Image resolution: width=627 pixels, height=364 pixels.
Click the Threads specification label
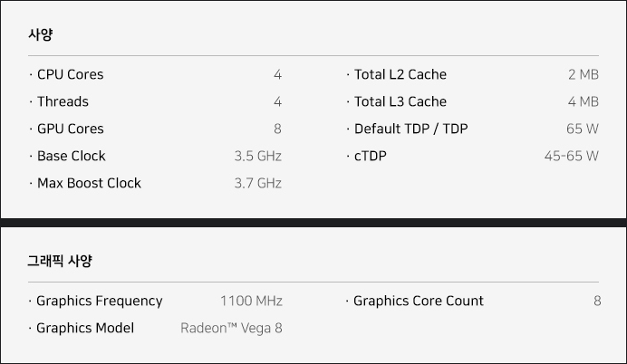(63, 101)
